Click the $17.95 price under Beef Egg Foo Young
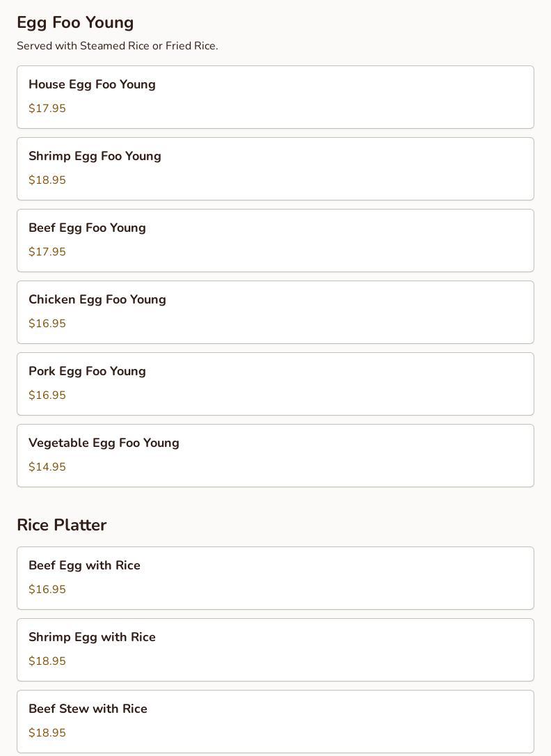This screenshot has width=551, height=756. point(47,252)
